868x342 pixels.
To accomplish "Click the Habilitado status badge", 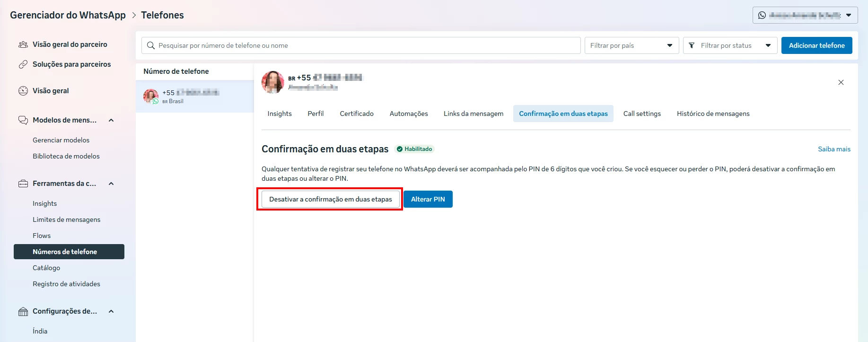I will click(x=414, y=149).
